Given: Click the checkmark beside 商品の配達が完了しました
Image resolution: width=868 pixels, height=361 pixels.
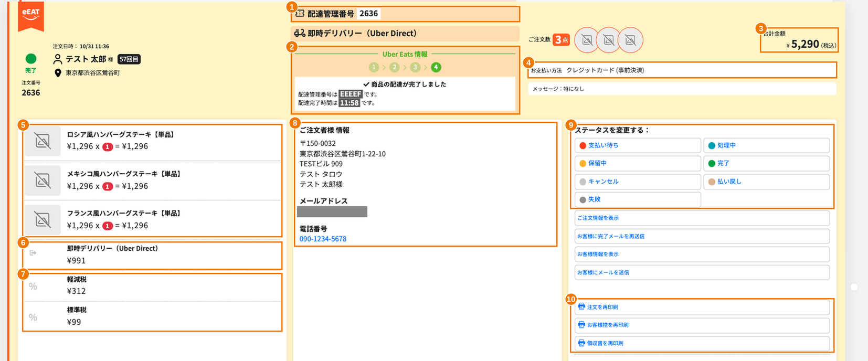Looking at the screenshot, I should pyautogui.click(x=366, y=84).
